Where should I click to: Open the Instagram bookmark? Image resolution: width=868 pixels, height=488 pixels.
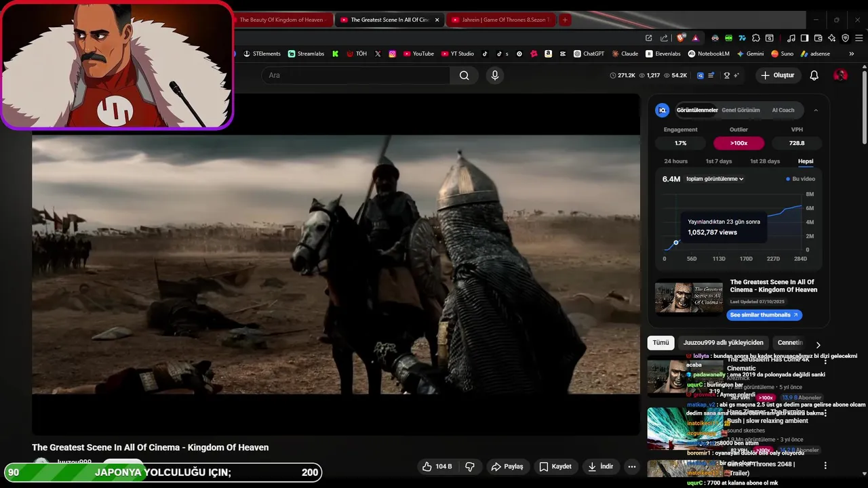(393, 54)
